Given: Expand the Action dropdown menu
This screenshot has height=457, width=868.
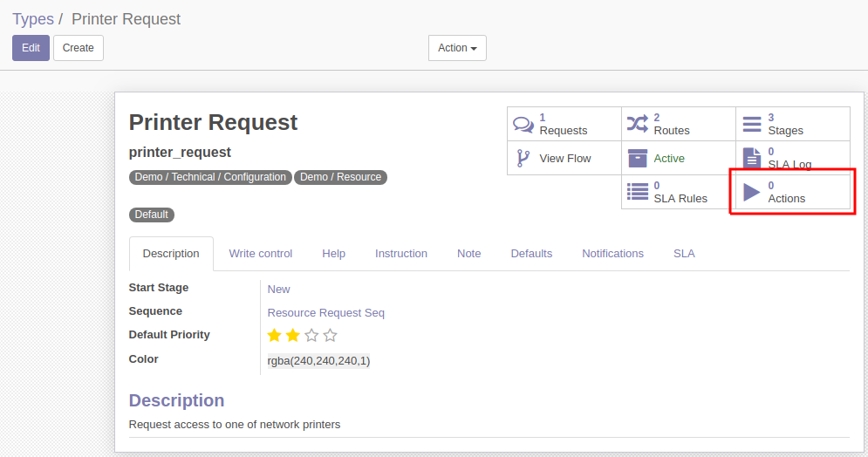Looking at the screenshot, I should [457, 48].
